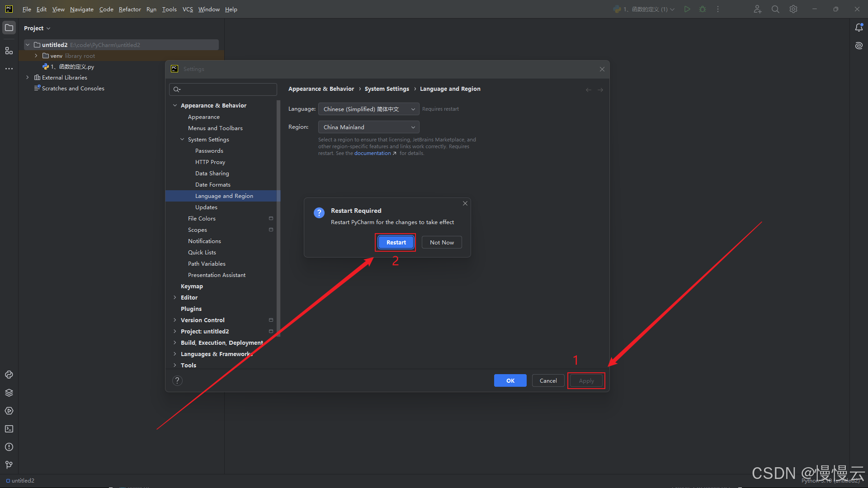
Task: Open the Structure tool window icon
Action: point(9,51)
